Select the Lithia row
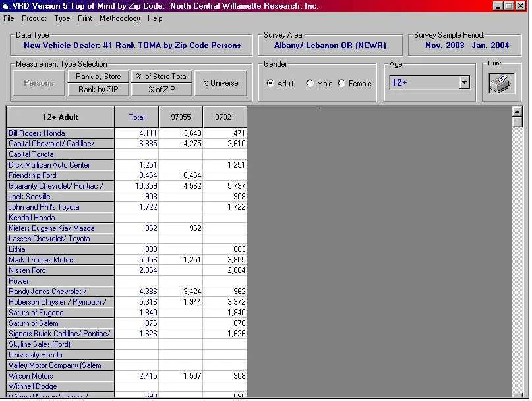 (61, 249)
